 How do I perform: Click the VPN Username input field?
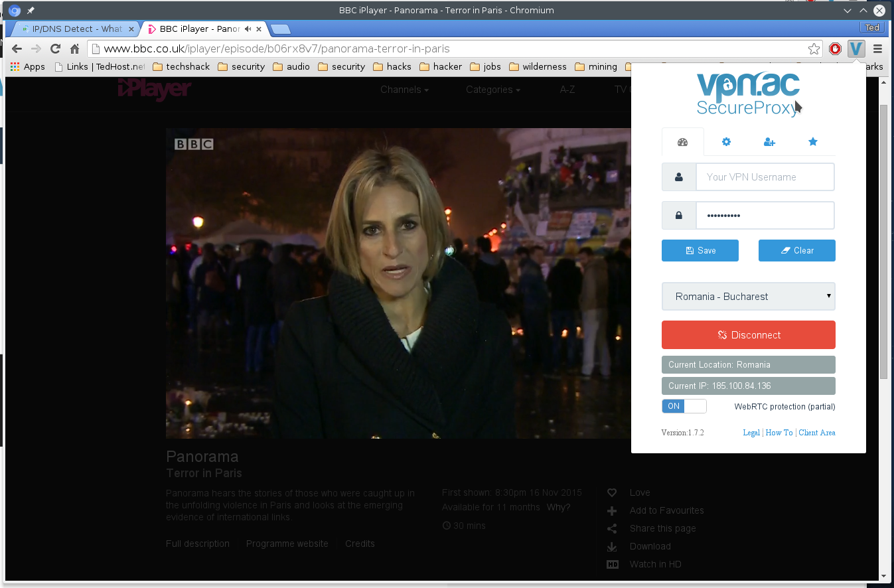point(765,177)
